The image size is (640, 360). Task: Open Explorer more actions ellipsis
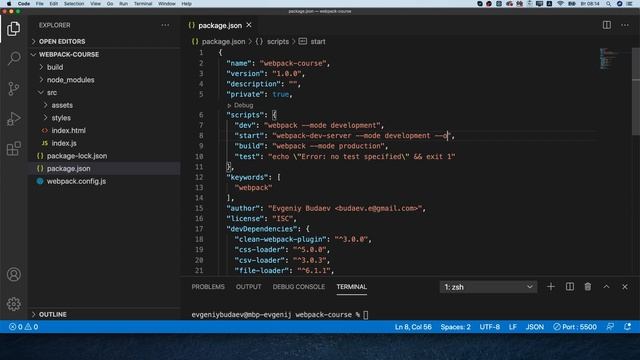coord(165,25)
